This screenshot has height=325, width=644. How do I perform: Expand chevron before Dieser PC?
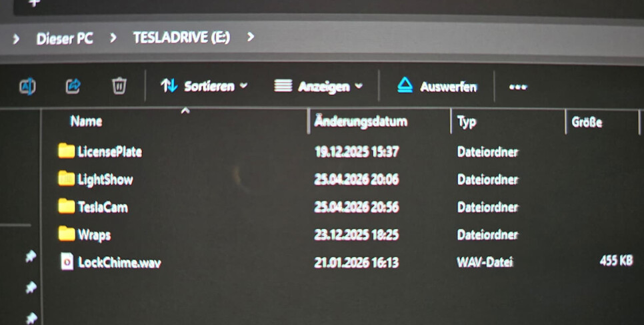coord(16,39)
